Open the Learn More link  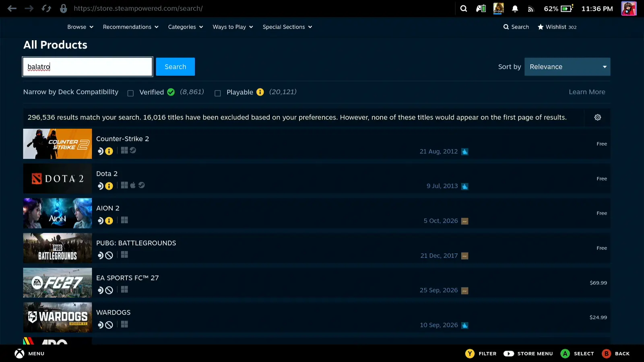coord(587,92)
